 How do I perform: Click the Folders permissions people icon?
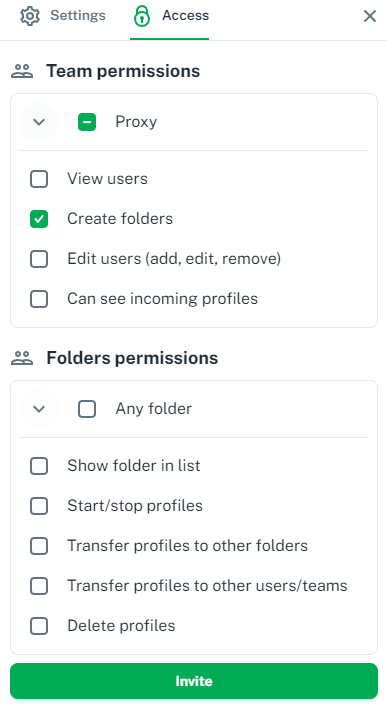[x=22, y=358]
